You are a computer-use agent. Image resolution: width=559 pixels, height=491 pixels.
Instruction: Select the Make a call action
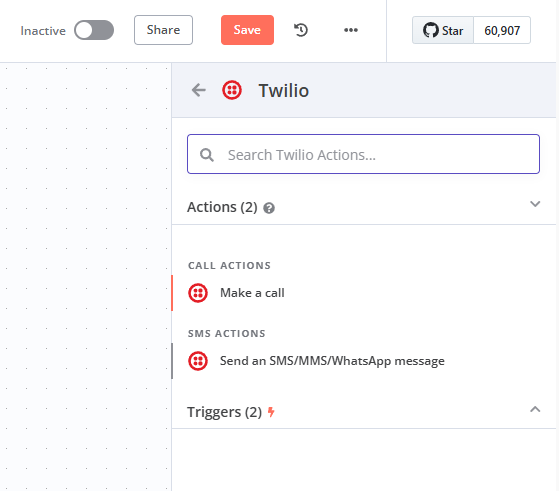pyautogui.click(x=364, y=293)
